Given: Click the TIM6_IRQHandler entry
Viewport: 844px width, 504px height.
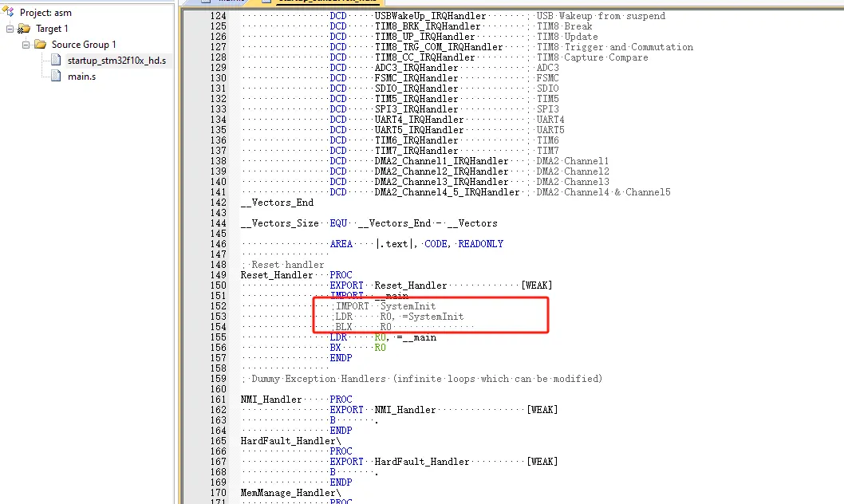Looking at the screenshot, I should 416,140.
